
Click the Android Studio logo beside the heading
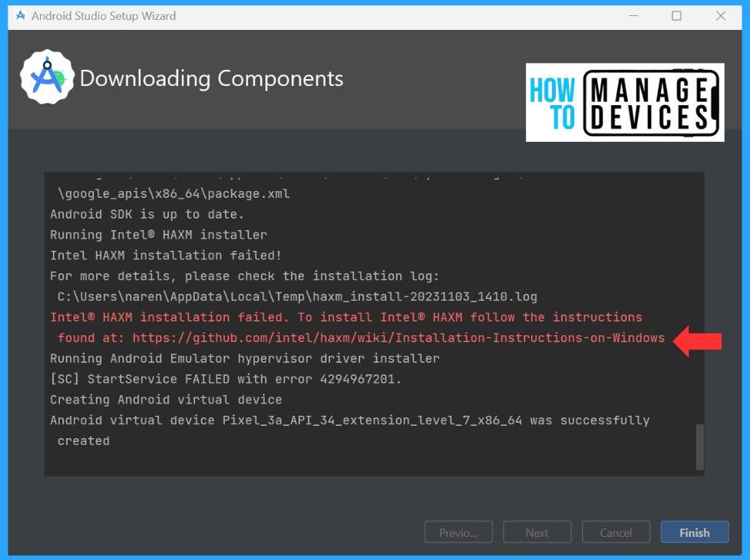click(x=47, y=77)
